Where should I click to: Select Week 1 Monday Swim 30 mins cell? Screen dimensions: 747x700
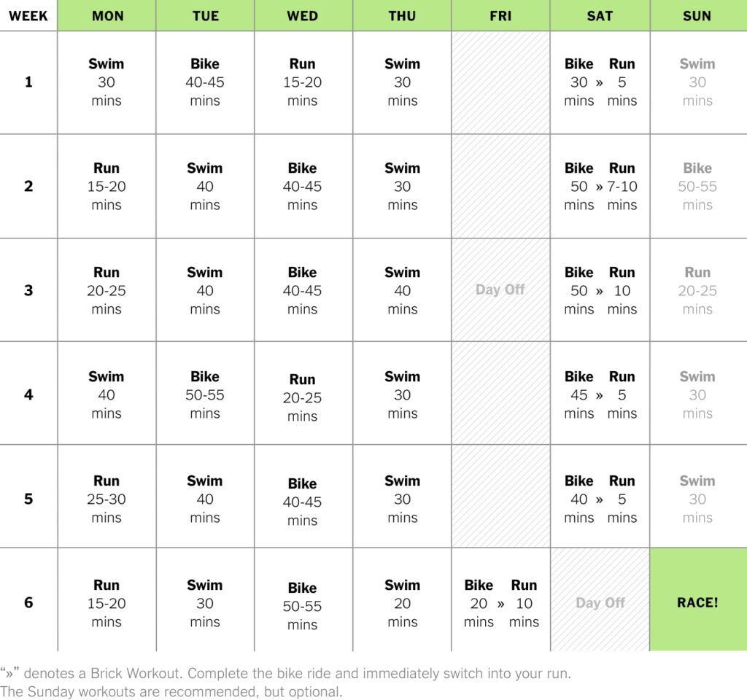click(x=107, y=82)
